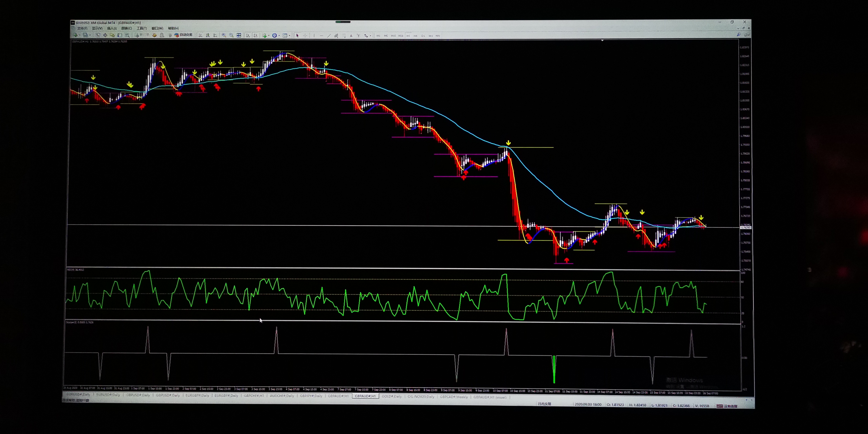Select the vertical line drawing tool
Image resolution: width=868 pixels, height=434 pixels.
click(314, 36)
